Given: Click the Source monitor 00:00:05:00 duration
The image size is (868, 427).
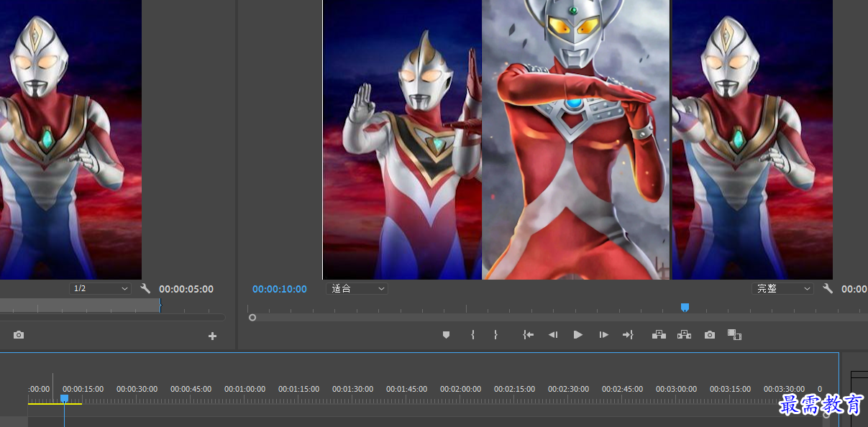Looking at the screenshot, I should [186, 289].
